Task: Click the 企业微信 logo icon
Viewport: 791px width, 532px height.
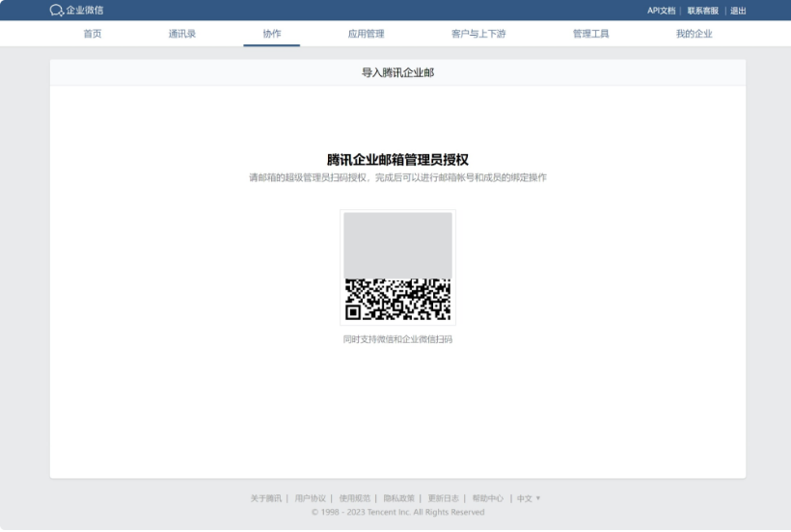Action: 56,11
